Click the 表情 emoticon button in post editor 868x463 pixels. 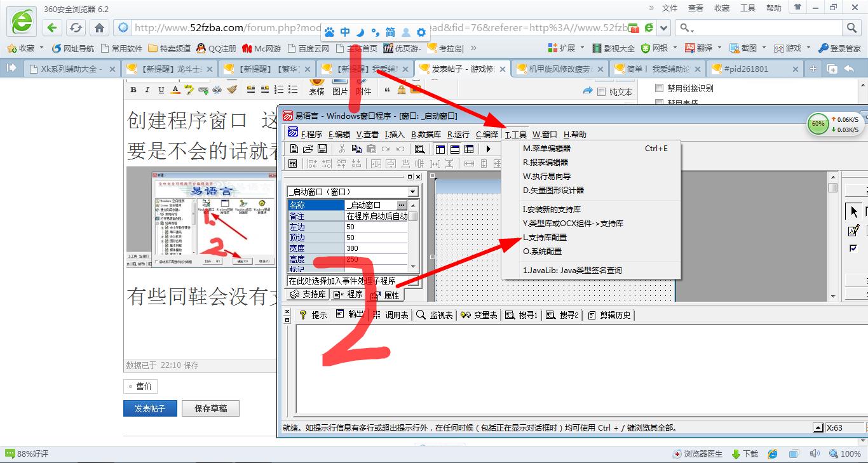(x=316, y=87)
